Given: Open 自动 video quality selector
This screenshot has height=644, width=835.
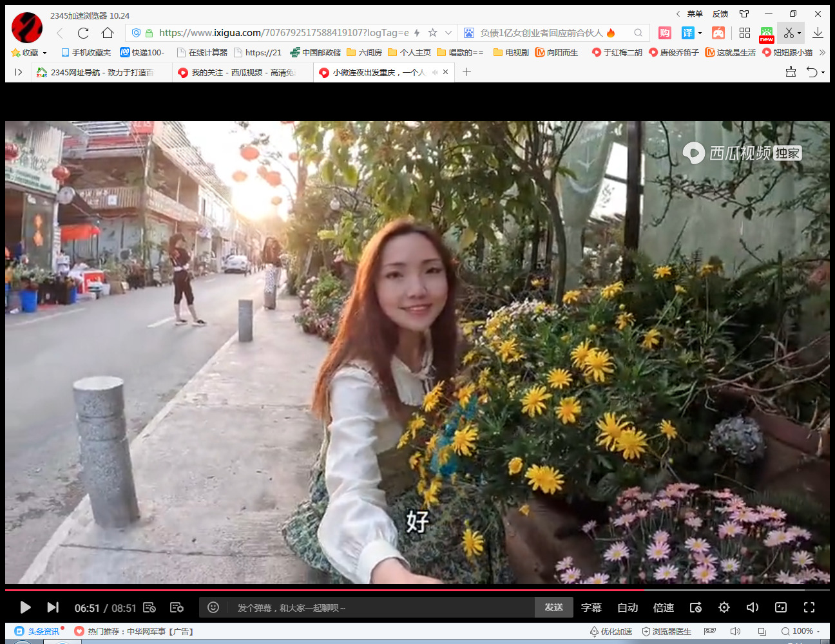Looking at the screenshot, I should [627, 607].
